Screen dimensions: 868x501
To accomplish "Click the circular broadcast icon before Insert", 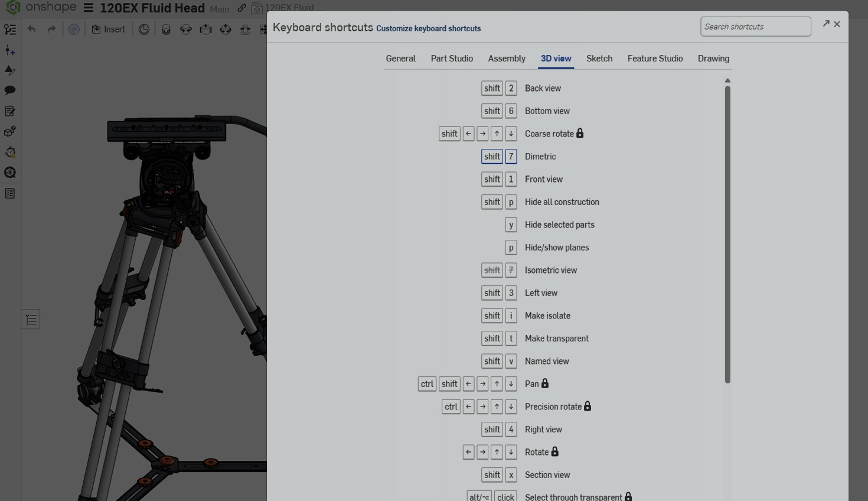I will click(74, 30).
